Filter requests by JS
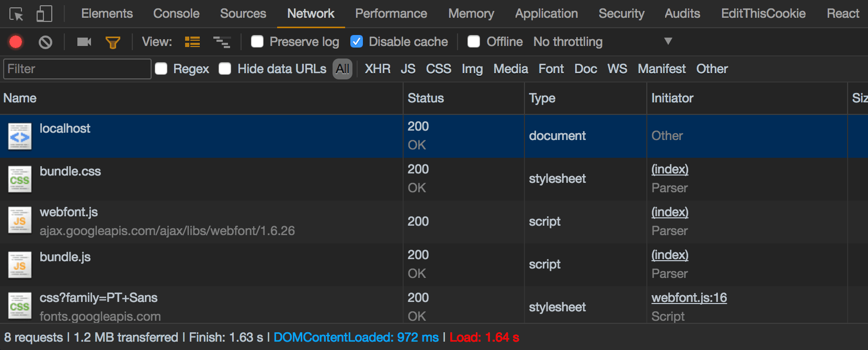Viewport: 868px width, 350px height. click(408, 69)
